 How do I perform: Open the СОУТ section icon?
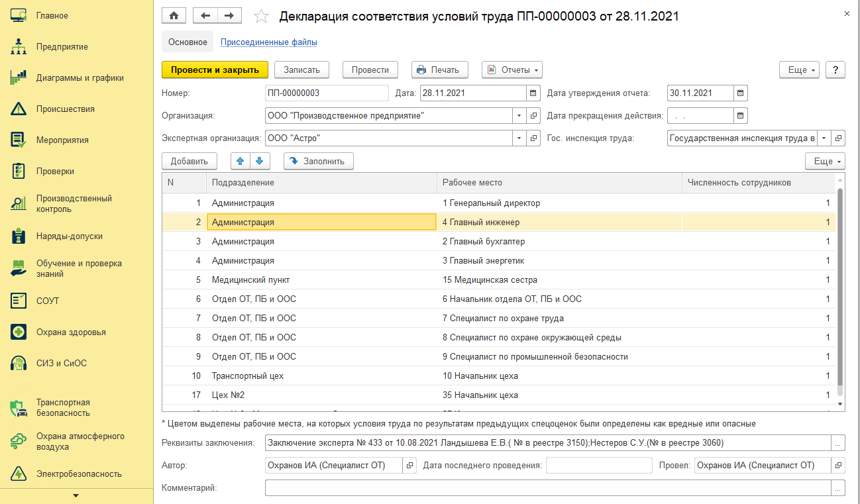(19, 301)
